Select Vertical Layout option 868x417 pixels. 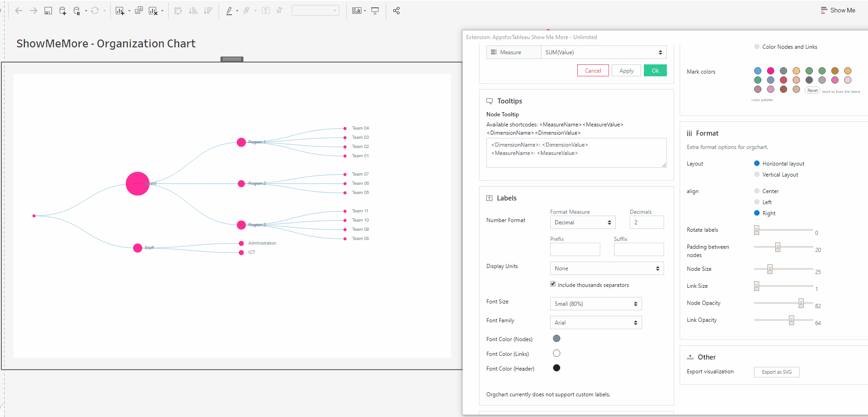click(x=757, y=175)
